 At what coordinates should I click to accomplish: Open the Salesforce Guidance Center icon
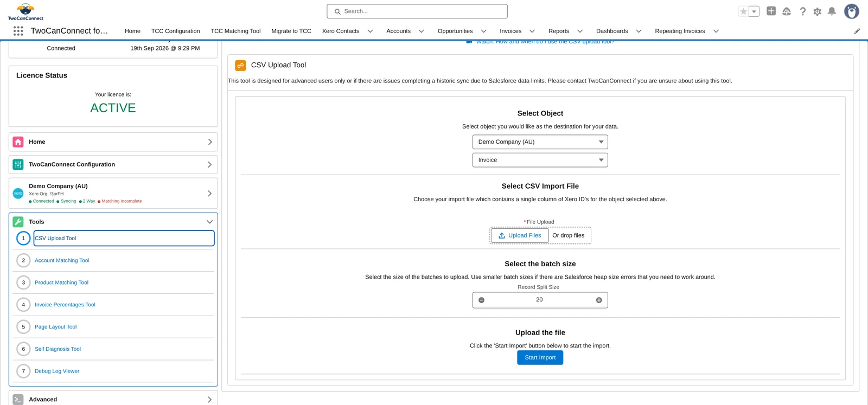coord(787,11)
